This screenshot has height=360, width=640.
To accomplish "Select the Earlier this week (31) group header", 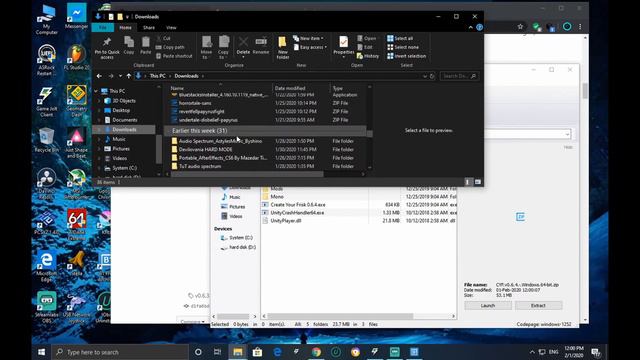I will (264, 131).
